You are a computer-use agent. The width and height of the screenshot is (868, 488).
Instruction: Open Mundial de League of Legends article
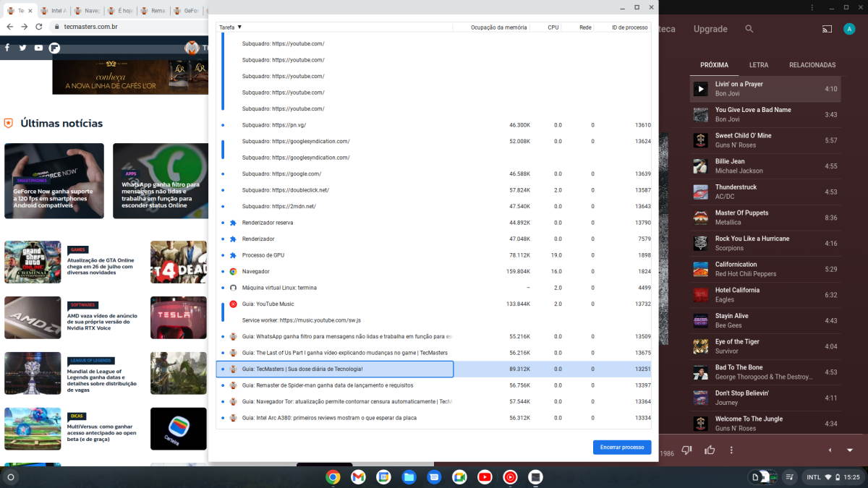[102, 381]
